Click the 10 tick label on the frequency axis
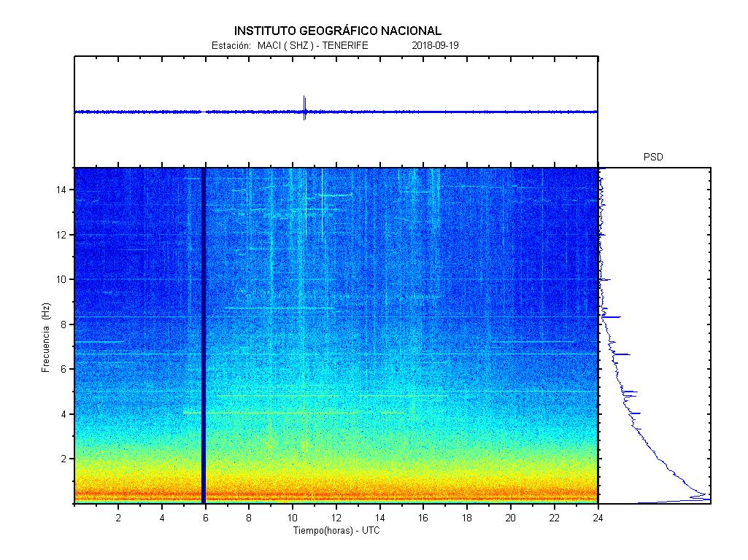The image size is (748, 560). click(x=62, y=279)
